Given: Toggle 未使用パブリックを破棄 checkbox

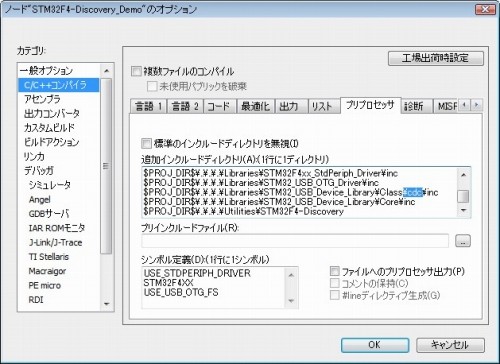Looking at the screenshot, I should 152,87.
